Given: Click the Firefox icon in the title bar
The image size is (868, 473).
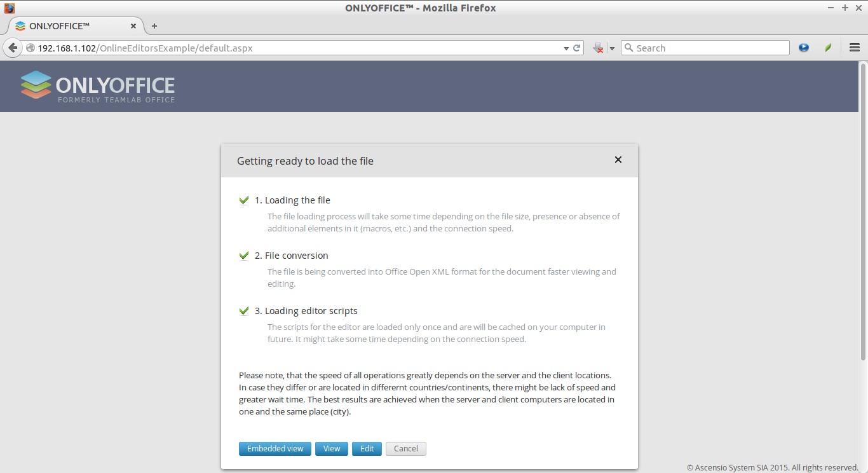Looking at the screenshot, I should click(x=9, y=8).
